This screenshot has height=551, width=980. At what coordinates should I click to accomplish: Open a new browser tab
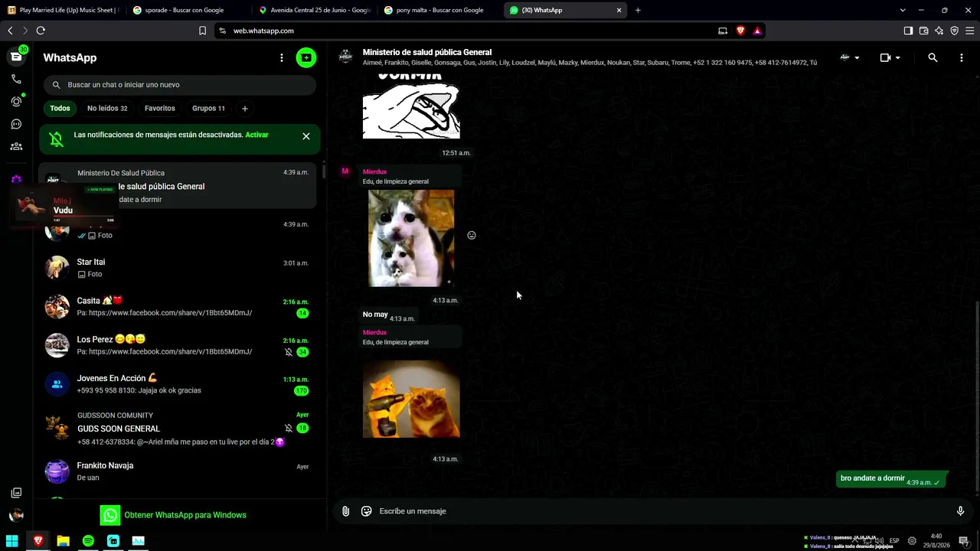click(638, 10)
